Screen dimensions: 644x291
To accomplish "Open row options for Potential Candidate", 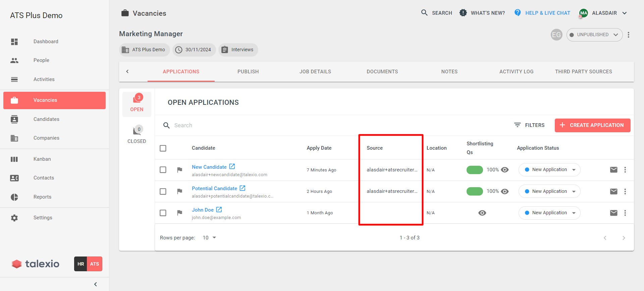I will [625, 191].
